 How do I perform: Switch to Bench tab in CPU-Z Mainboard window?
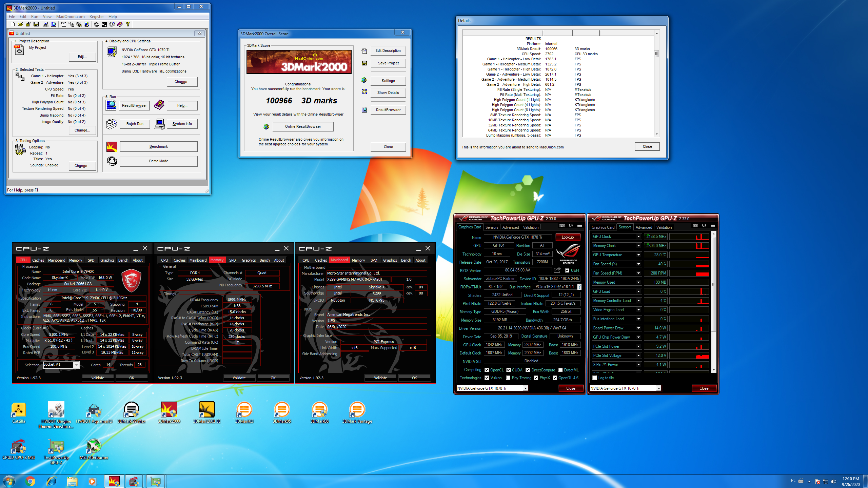pyautogui.click(x=406, y=260)
